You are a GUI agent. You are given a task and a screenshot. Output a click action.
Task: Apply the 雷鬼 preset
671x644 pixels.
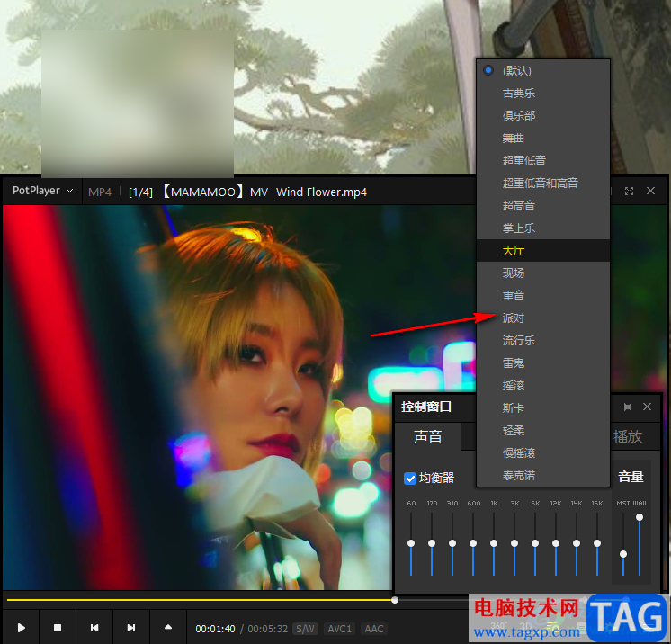click(x=543, y=363)
